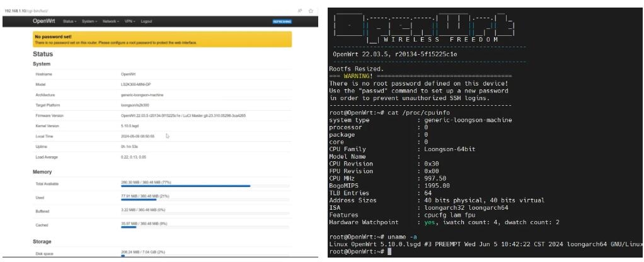Click the WIRELESS FREEDOM banner text
644x262 pixels.
point(441,40)
